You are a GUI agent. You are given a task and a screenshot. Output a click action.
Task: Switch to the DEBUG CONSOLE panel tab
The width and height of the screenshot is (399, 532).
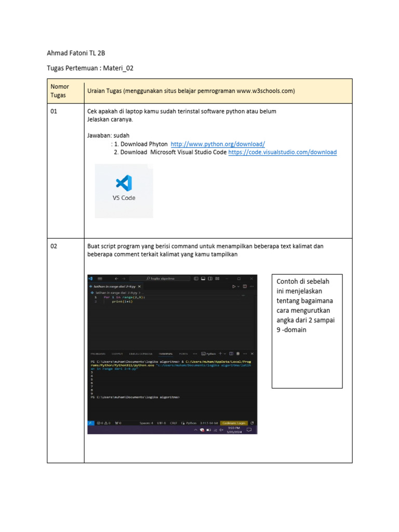click(141, 354)
